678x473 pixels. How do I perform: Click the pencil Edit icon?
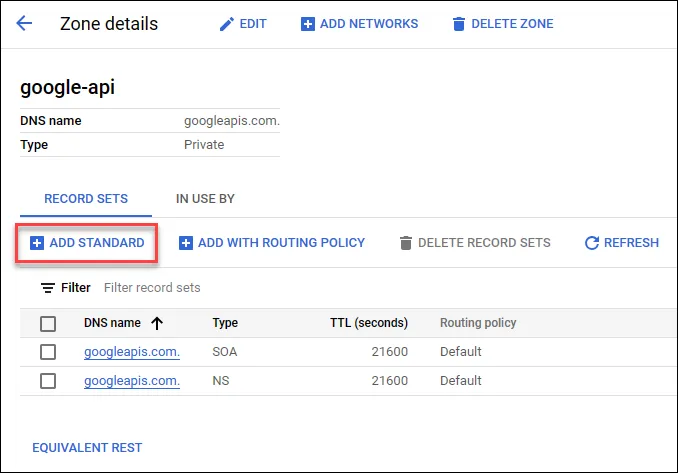point(227,24)
